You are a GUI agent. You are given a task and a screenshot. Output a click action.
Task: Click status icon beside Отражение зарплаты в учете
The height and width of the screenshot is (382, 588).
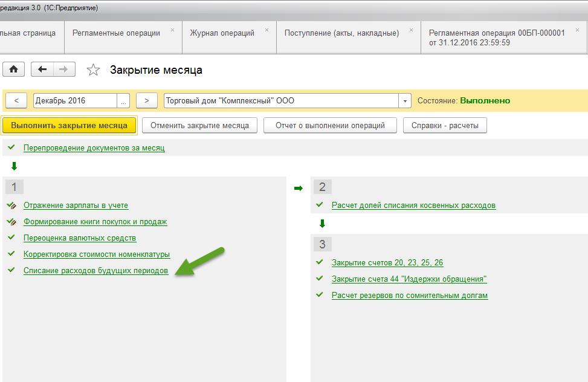11,206
